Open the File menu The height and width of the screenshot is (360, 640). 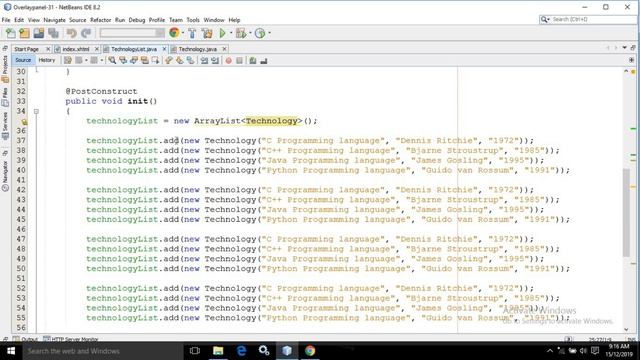coord(6,20)
